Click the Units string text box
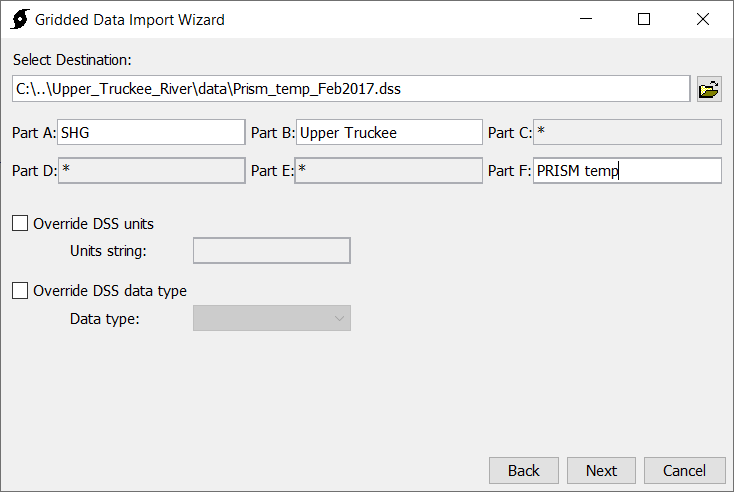Screen dimensions: 734x492 point(272,250)
